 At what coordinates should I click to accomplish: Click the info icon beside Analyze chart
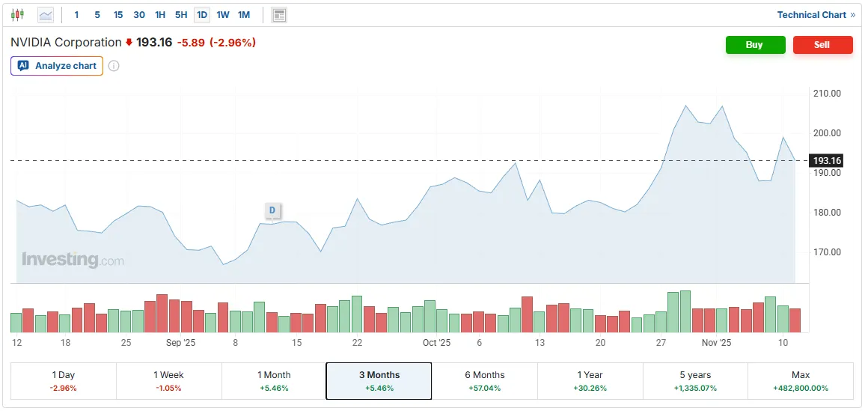(114, 66)
